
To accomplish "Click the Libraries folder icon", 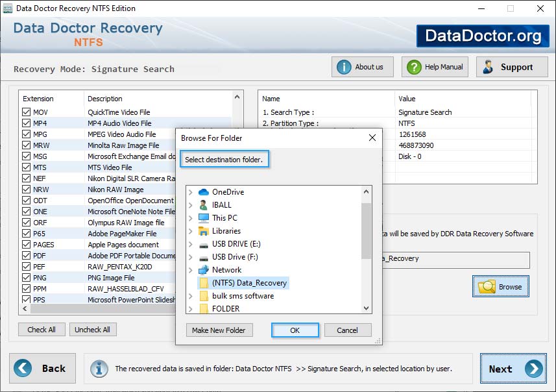I will coord(204,231).
